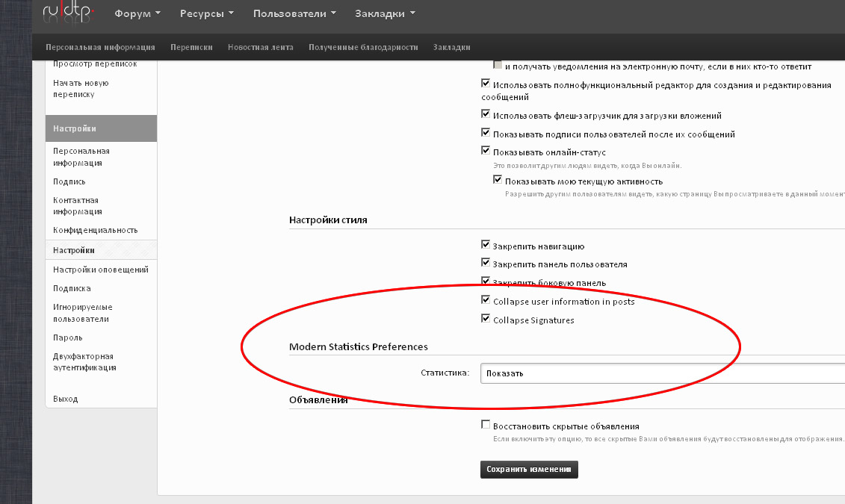Click the Настройки стиля section heading
Image resolution: width=845 pixels, height=504 pixels.
pyautogui.click(x=328, y=220)
